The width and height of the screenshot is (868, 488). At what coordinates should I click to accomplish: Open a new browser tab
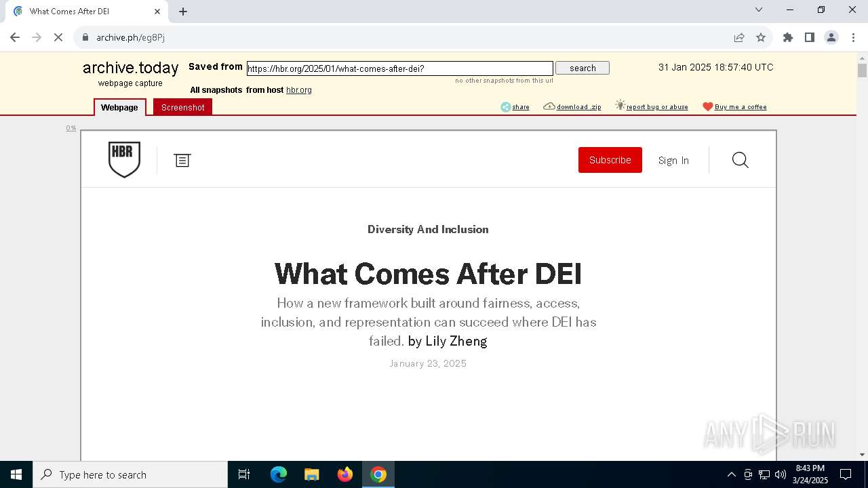click(x=183, y=12)
